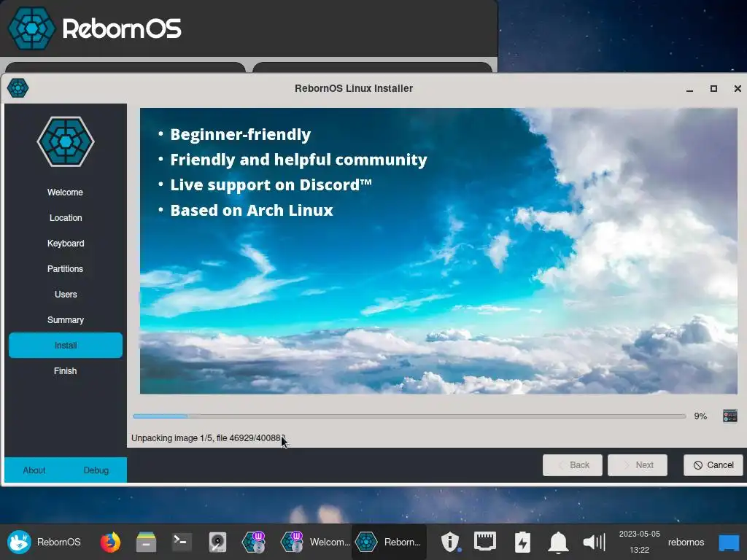Select the Summary step in sidebar
747x560 pixels.
tap(66, 320)
